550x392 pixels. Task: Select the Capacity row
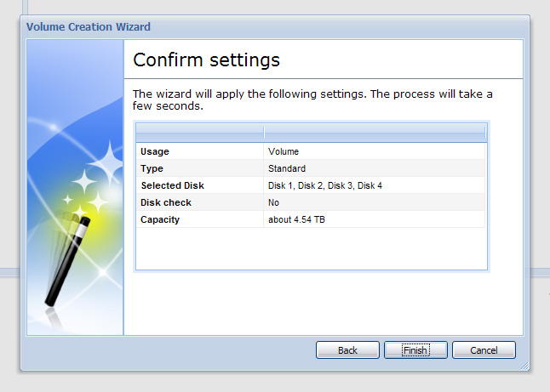(311, 219)
